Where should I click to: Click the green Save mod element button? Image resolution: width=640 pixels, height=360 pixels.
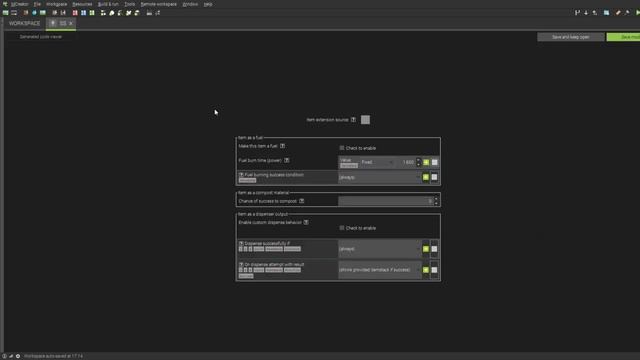(x=623, y=37)
